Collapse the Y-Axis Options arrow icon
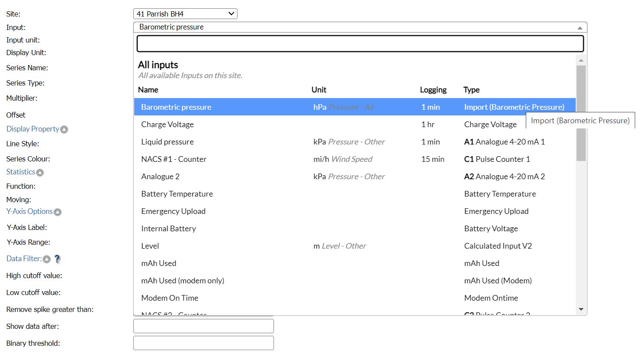 (57, 212)
